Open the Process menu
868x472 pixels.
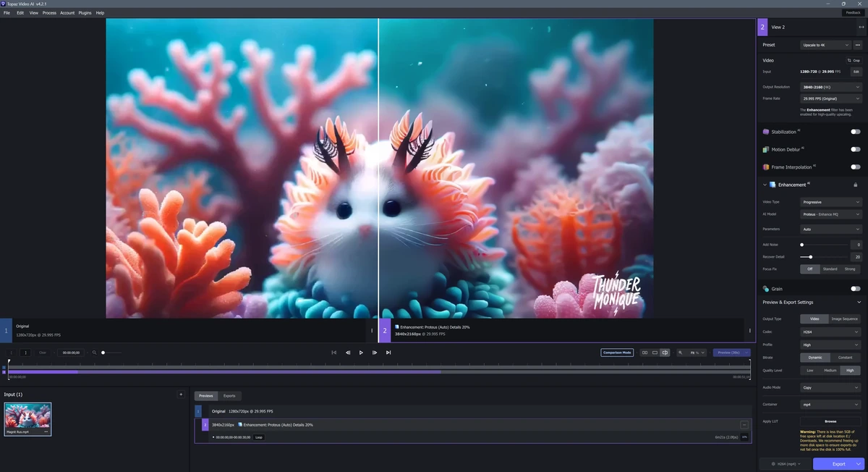coord(49,13)
